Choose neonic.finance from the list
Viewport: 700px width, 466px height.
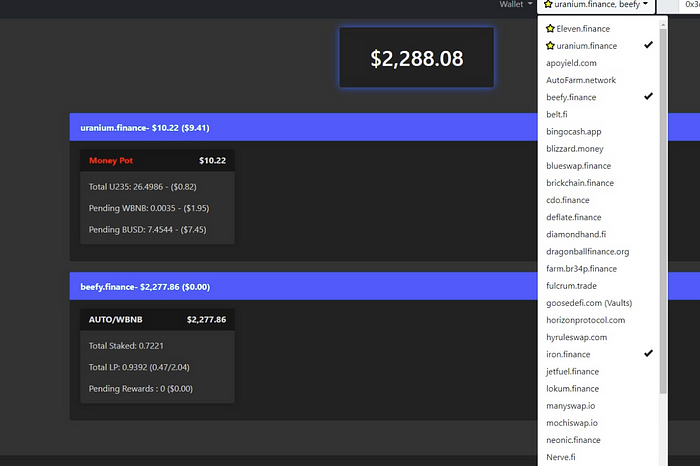573,440
